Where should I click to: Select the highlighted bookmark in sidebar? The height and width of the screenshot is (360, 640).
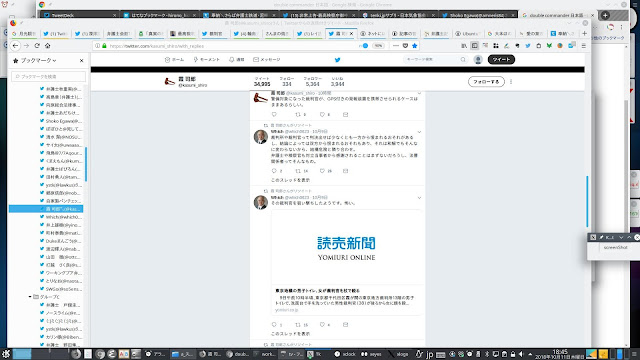[46, 209]
